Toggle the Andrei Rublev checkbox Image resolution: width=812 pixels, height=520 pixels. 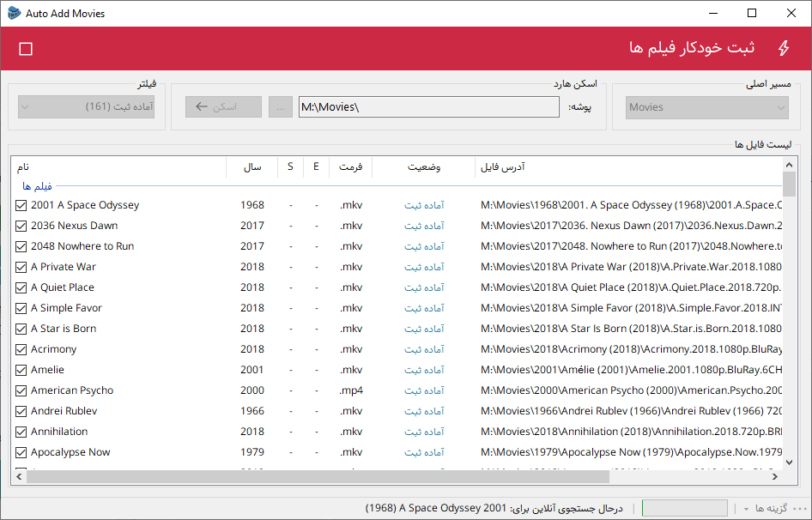click(x=21, y=411)
